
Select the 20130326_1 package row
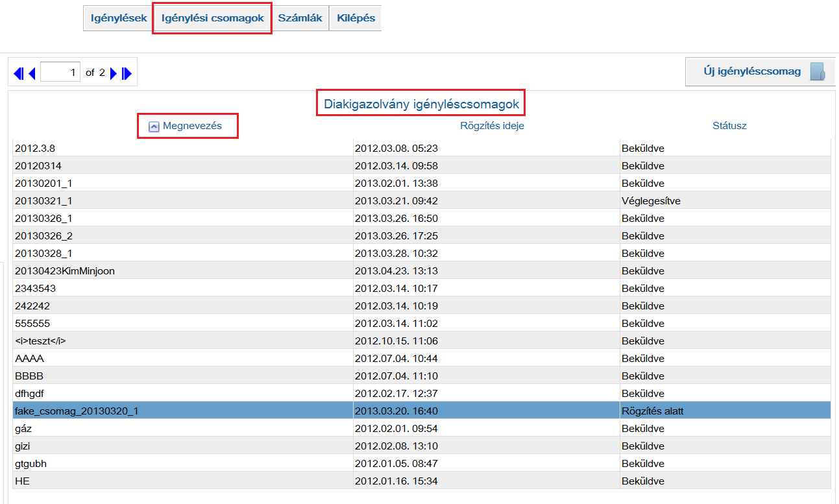pyautogui.click(x=422, y=218)
